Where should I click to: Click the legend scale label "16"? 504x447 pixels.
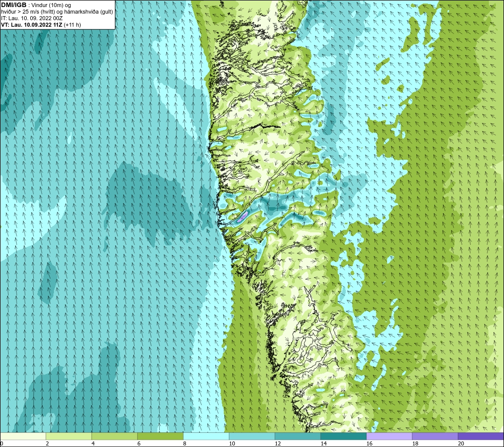(x=369, y=443)
